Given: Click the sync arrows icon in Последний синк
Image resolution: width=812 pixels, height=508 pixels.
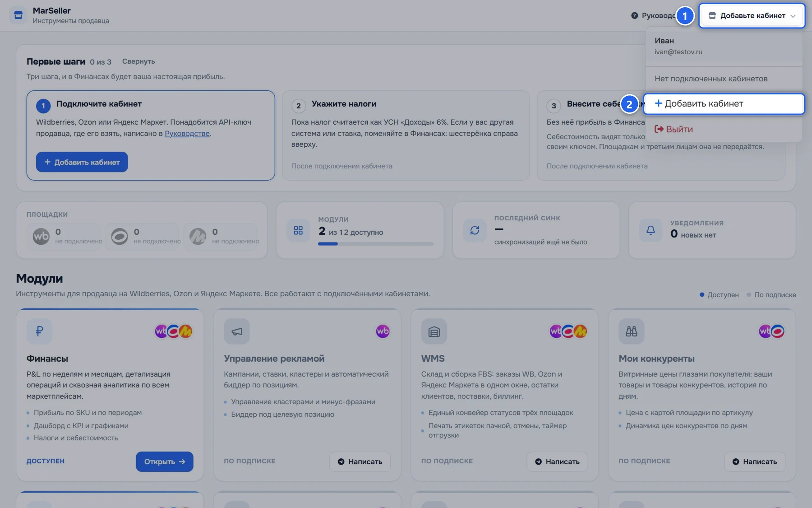Looking at the screenshot, I should [x=475, y=230].
